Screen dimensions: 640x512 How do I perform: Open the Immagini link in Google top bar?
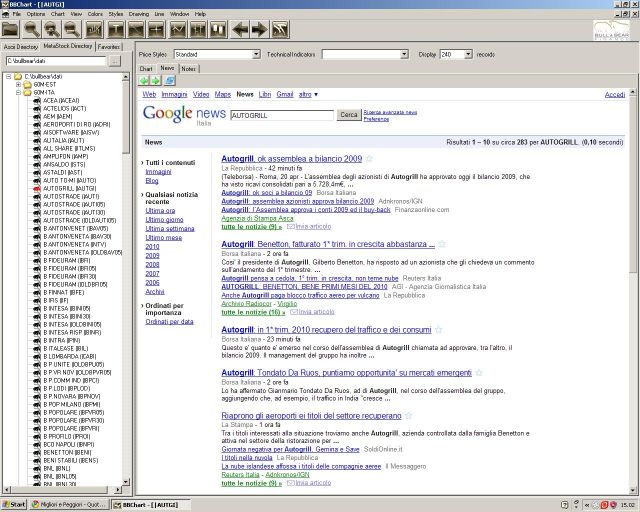174,94
